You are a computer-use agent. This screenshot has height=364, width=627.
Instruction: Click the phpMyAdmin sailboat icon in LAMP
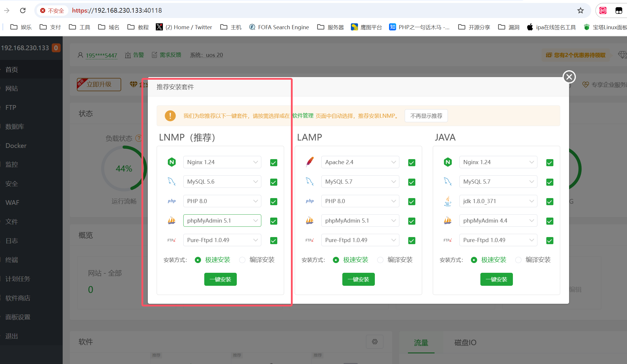310,221
